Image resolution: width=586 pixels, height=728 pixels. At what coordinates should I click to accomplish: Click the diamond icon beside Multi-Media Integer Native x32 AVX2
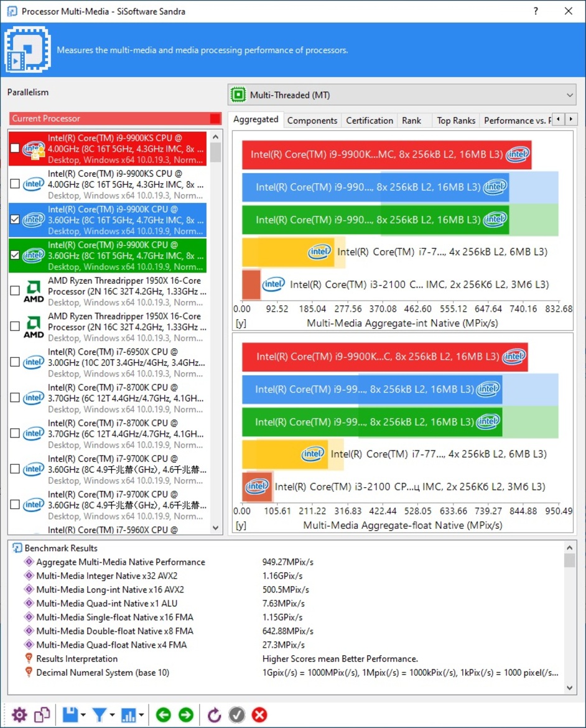point(29,576)
